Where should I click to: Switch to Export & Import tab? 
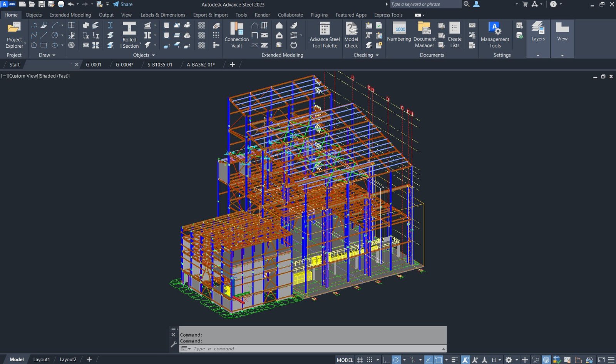point(210,15)
